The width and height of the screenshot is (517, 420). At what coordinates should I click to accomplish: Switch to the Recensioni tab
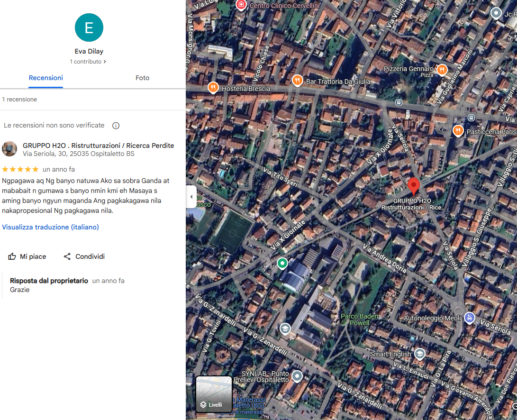click(46, 78)
